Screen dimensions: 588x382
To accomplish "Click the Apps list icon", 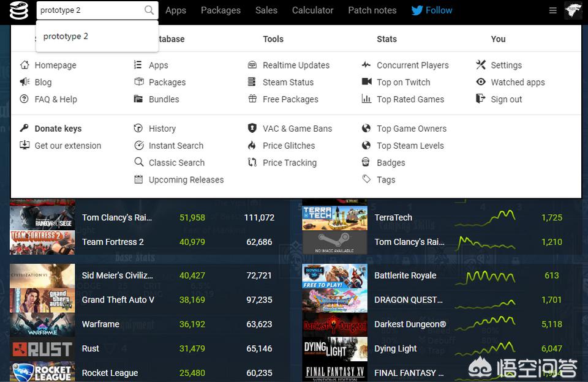I will click(x=138, y=65).
